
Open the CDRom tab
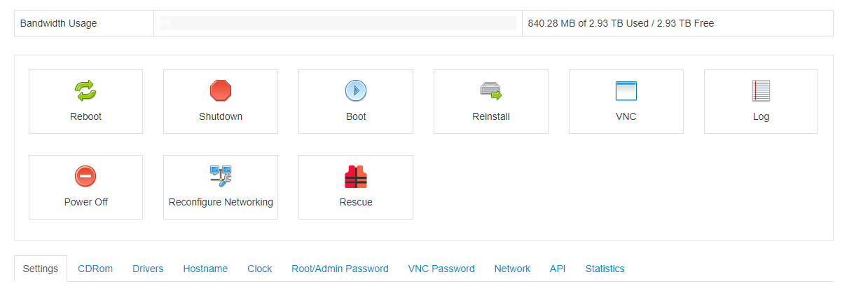coord(95,269)
